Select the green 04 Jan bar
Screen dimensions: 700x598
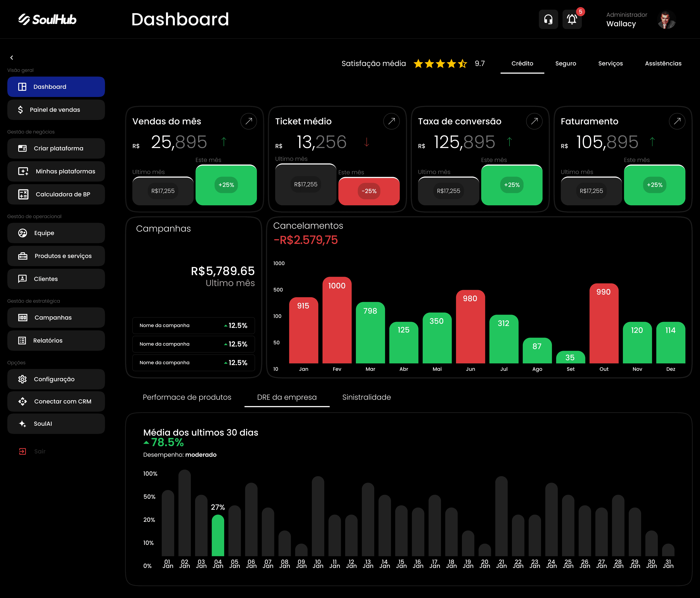tap(218, 535)
